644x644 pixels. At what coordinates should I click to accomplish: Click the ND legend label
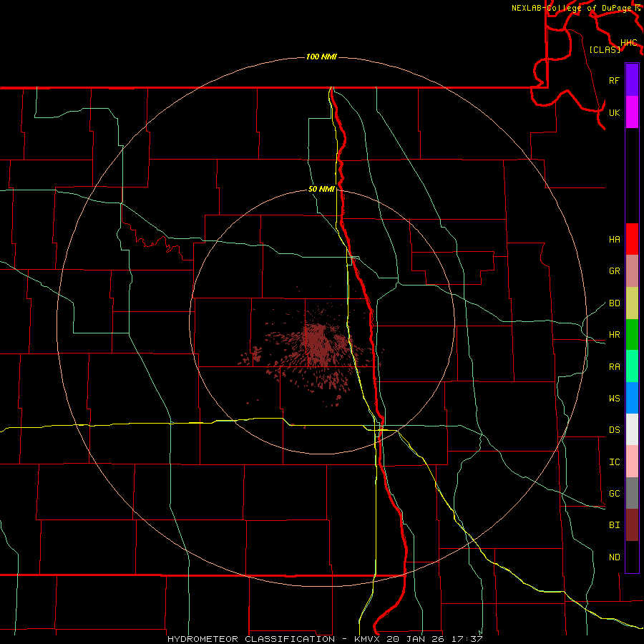click(x=614, y=557)
